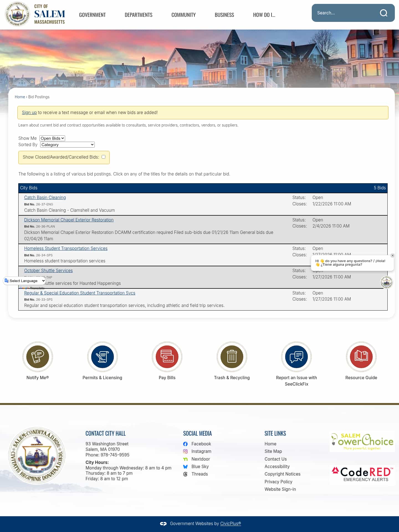Click the closing date 2/4/2026 11:00 AM
399x532 pixels.
coord(331,226)
